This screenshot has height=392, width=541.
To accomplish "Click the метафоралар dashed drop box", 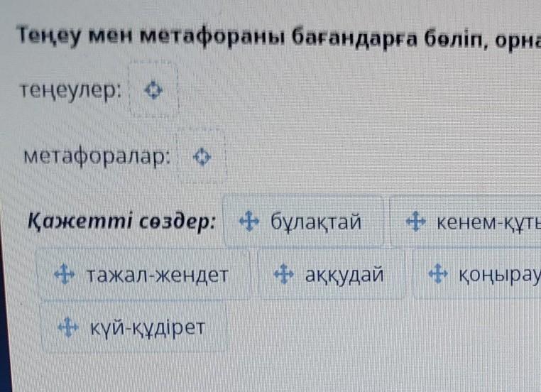I will [x=202, y=156].
